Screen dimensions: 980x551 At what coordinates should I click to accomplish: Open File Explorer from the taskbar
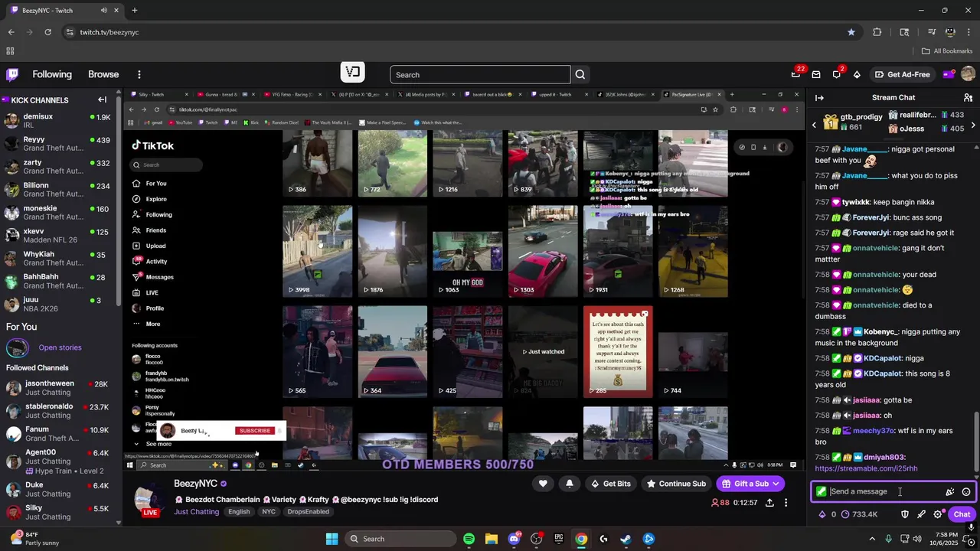click(491, 539)
